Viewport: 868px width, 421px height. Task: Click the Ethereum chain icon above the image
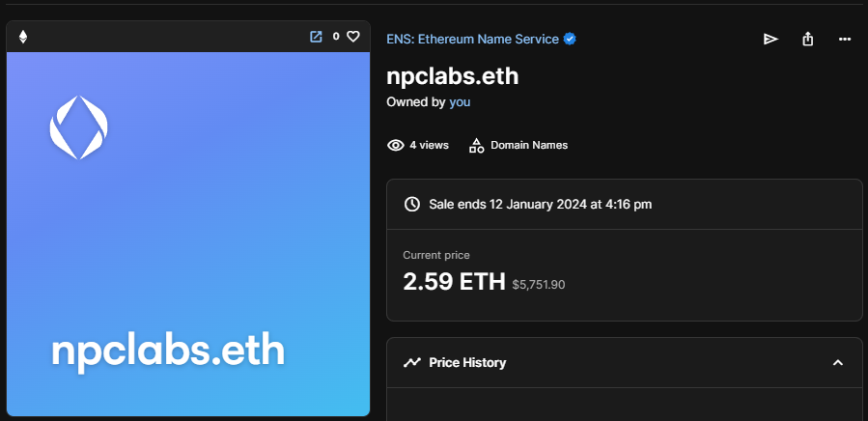coord(23,37)
